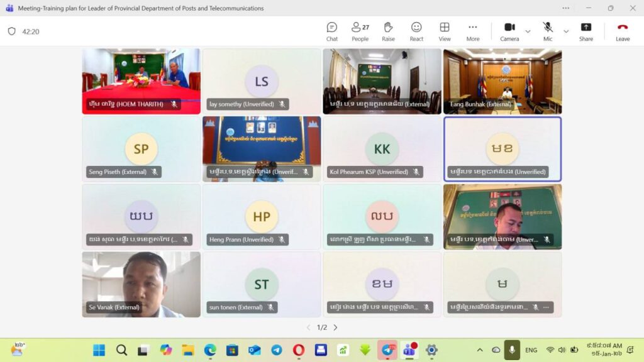The image size is (644, 362).
Task: Go to the next participants page
Action: click(x=335, y=327)
